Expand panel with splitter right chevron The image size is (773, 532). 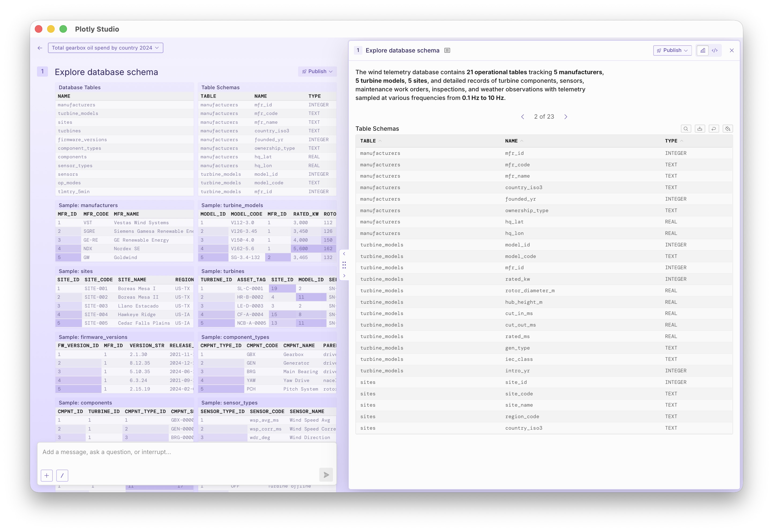(x=344, y=276)
